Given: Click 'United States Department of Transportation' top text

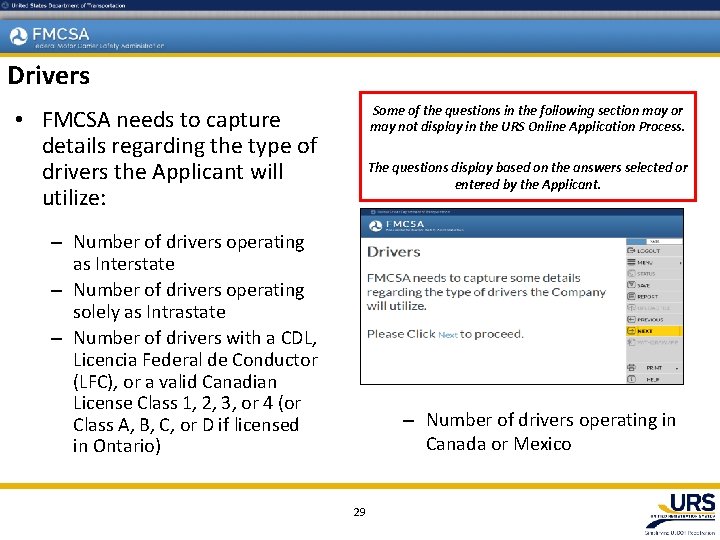Looking at the screenshot, I should click(x=68, y=6).
